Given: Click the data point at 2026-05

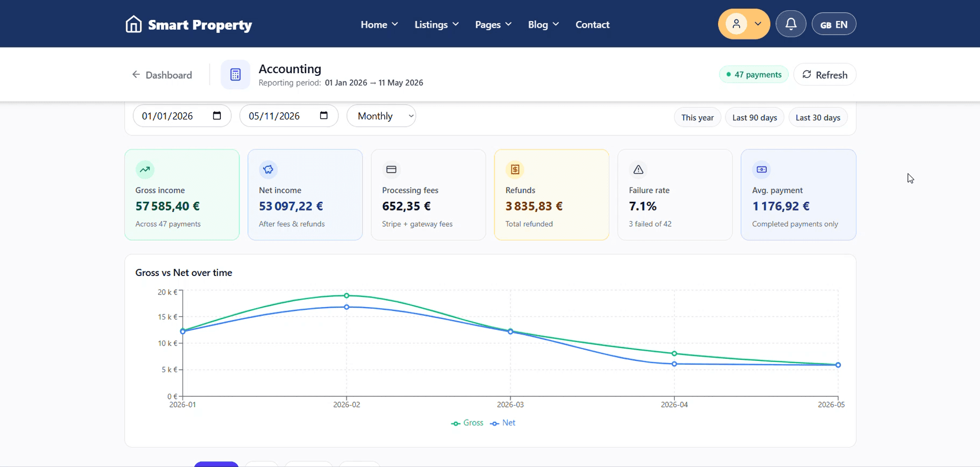Looking at the screenshot, I should [x=838, y=365].
